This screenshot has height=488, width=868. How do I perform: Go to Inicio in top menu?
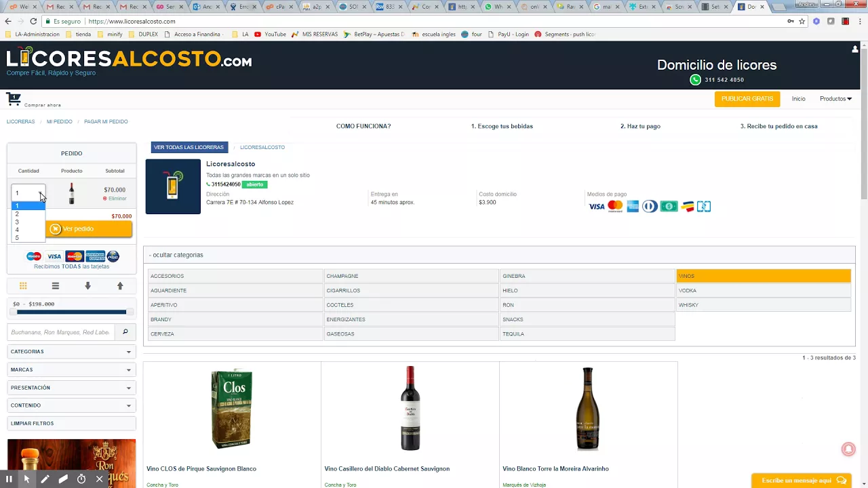pyautogui.click(x=799, y=99)
